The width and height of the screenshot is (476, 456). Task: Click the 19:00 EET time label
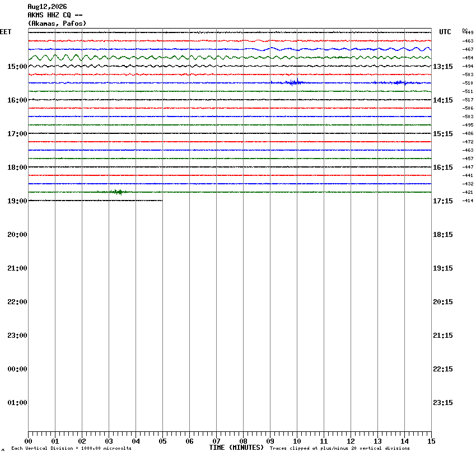17,201
